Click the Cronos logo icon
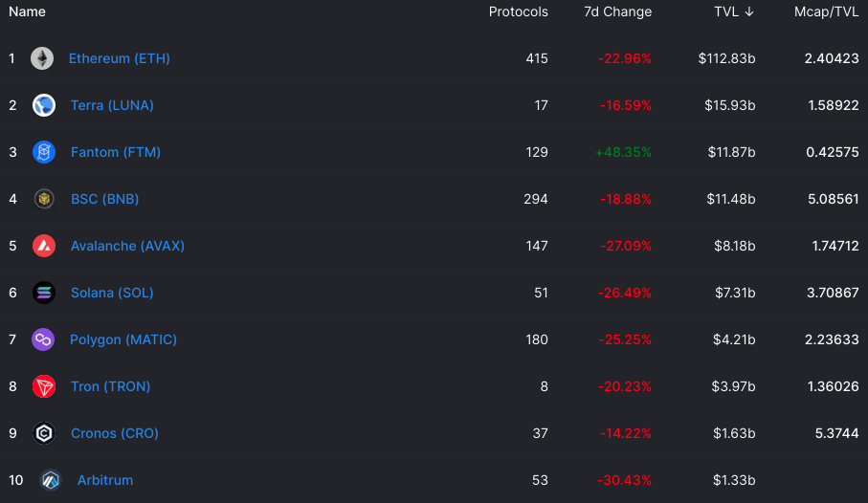868x503 pixels. click(44, 433)
